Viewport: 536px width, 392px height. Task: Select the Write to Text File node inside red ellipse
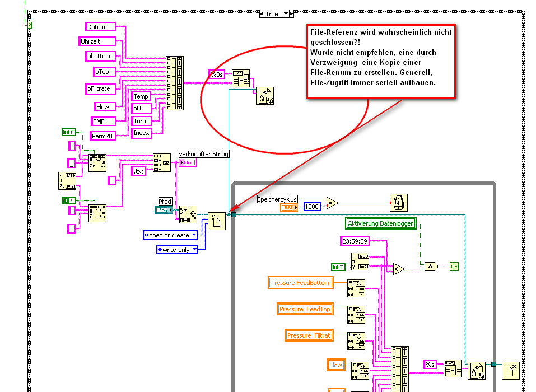pos(265,96)
